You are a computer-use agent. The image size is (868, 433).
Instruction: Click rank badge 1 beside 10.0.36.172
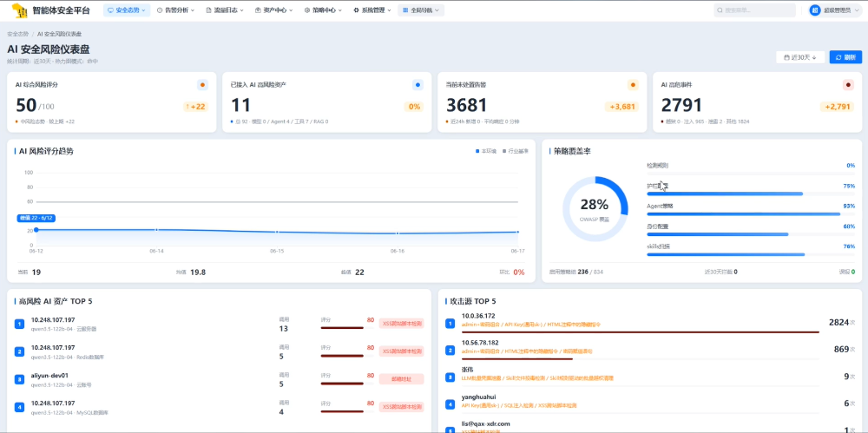[x=450, y=323]
